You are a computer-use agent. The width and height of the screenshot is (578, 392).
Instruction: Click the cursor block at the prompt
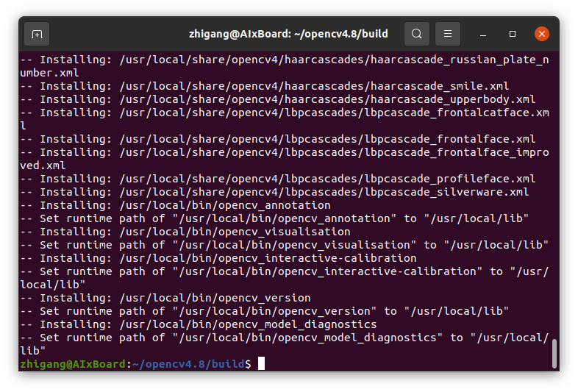pos(261,364)
